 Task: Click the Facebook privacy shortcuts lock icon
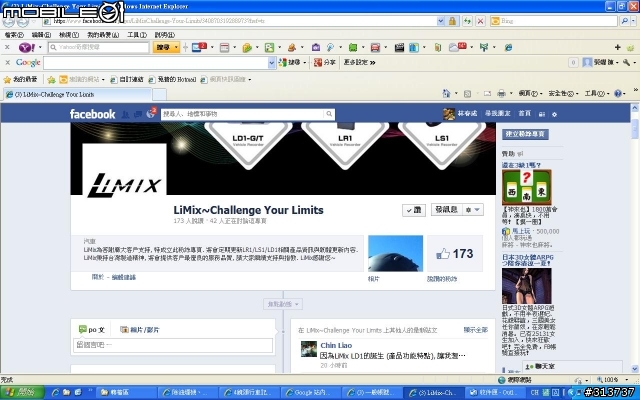542,114
